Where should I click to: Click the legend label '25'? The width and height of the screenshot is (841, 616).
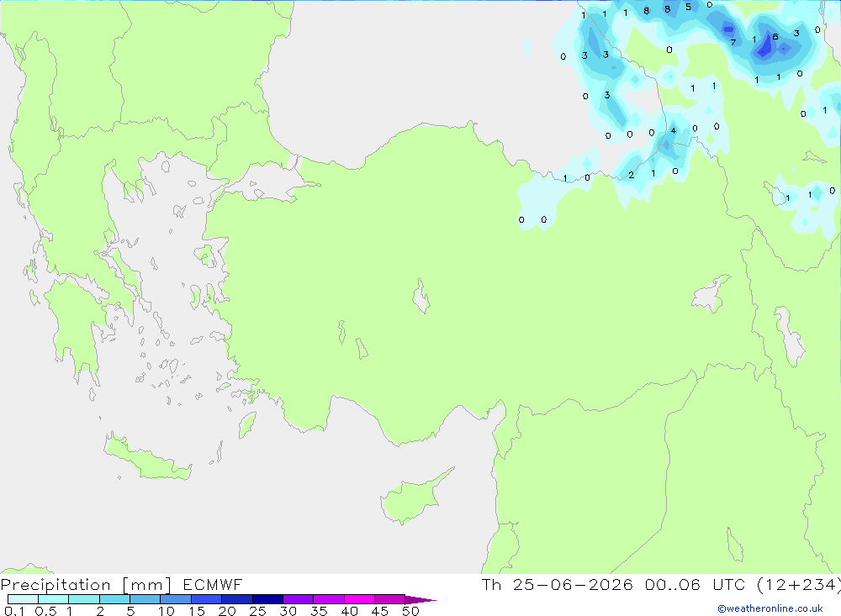tap(258, 611)
